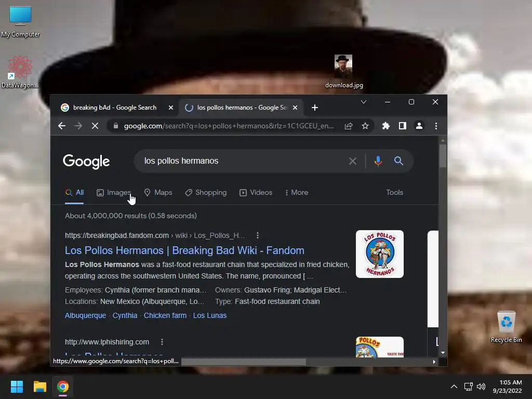Open the Chicken farm sitelink

click(x=165, y=315)
